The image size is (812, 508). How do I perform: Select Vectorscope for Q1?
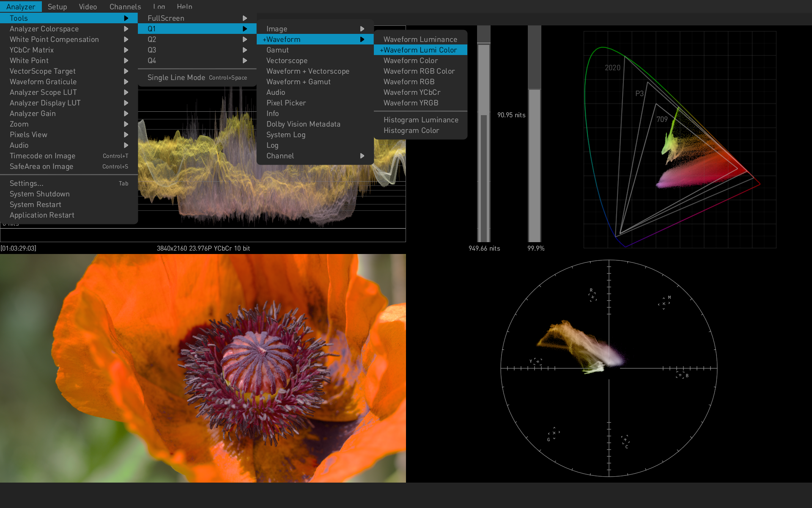tap(287, 61)
